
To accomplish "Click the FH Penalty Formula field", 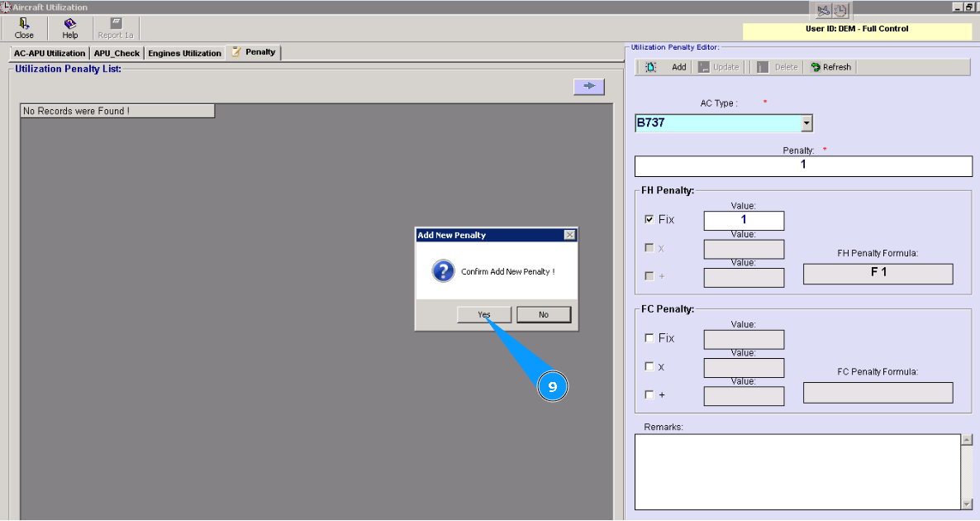I will tap(878, 274).
